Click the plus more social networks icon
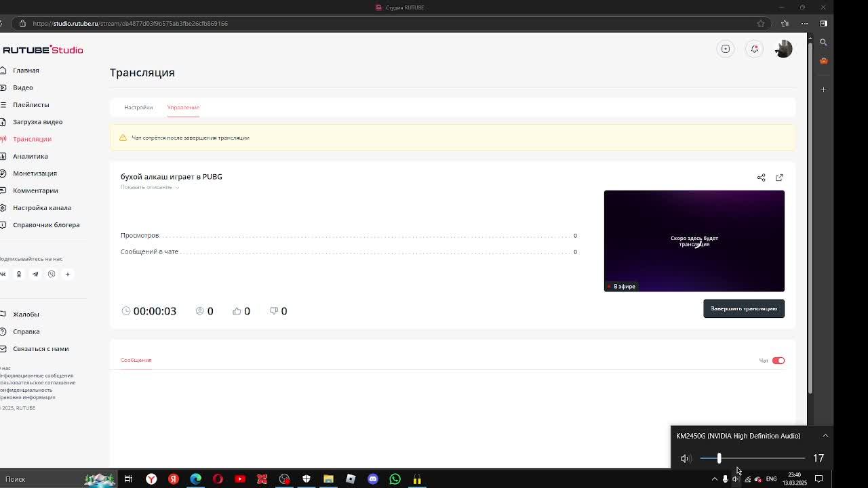Viewport: 868px width, 488px height. [67, 274]
